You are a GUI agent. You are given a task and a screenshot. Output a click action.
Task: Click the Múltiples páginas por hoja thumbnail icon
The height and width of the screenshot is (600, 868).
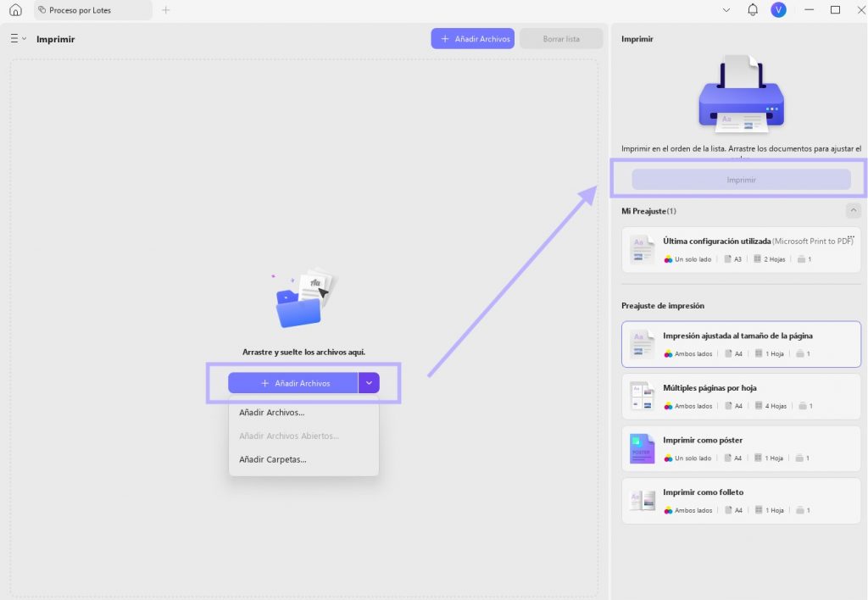tap(643, 397)
